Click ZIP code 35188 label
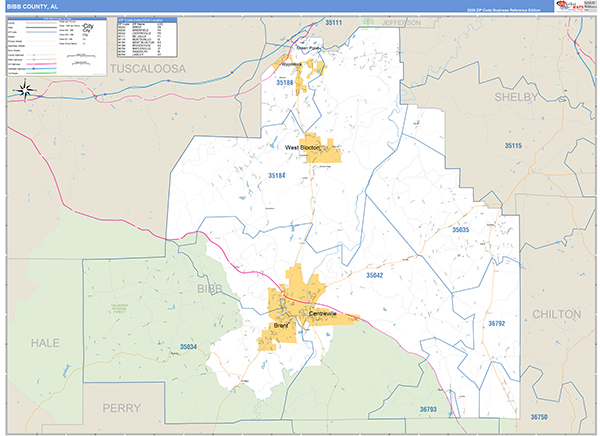 tap(285, 82)
